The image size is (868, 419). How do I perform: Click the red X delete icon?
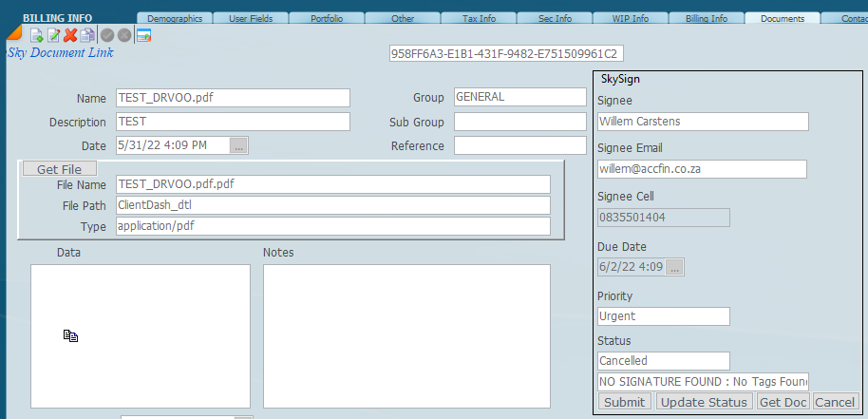pos(70,35)
